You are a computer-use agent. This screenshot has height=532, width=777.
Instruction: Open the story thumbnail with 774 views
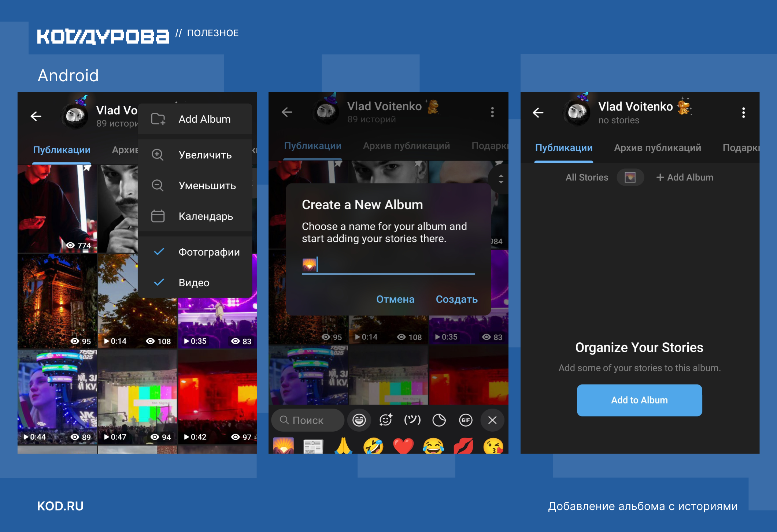(57, 208)
